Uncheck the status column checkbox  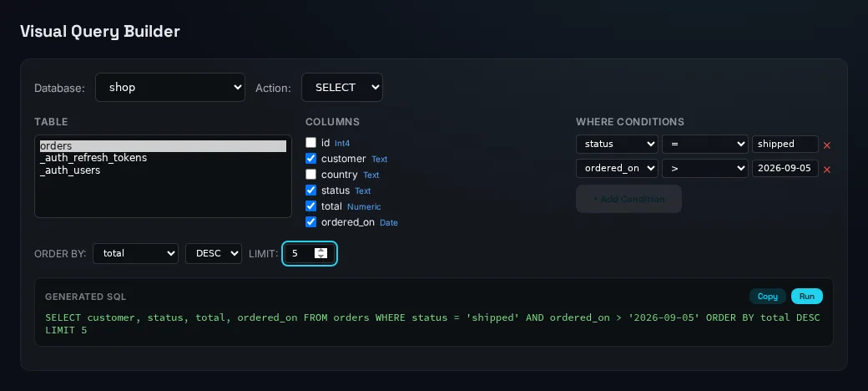311,190
